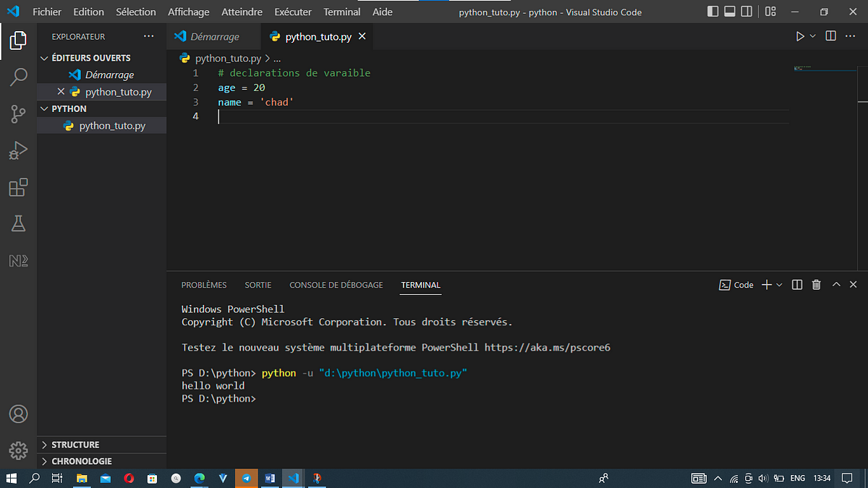Split the editor to the right
The image size is (868, 488).
click(x=830, y=36)
